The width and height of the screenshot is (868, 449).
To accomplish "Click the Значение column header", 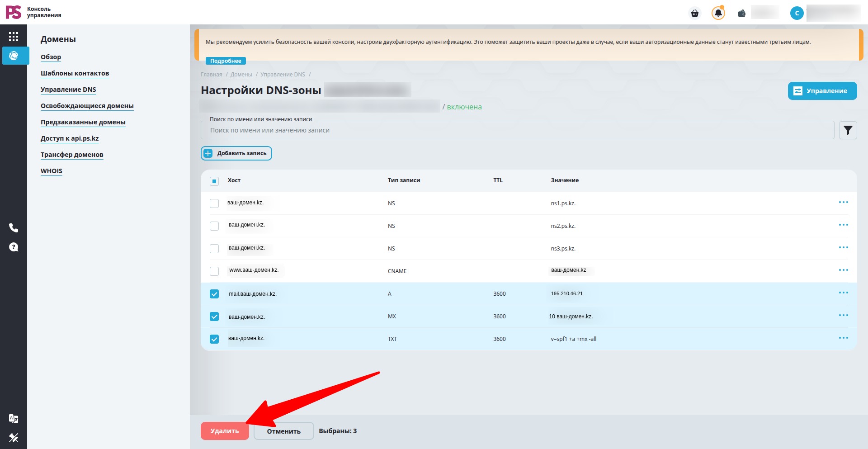I will (x=565, y=180).
